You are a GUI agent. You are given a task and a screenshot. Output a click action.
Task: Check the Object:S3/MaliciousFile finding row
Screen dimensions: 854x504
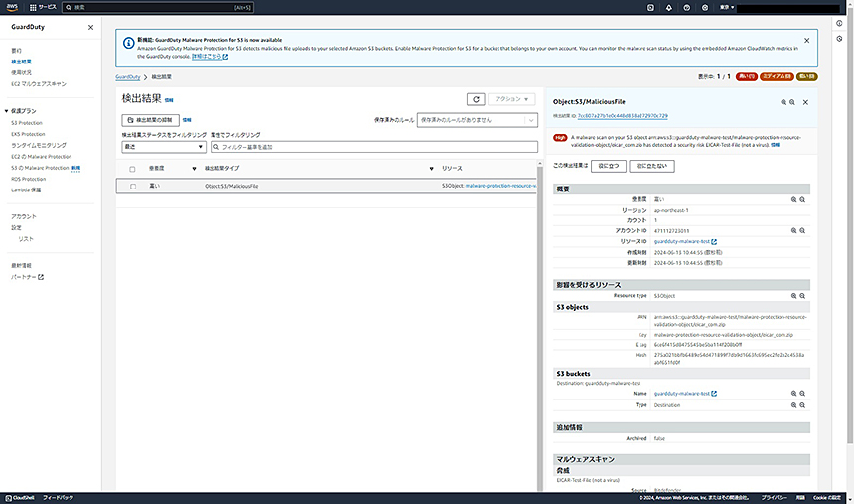[x=133, y=187]
